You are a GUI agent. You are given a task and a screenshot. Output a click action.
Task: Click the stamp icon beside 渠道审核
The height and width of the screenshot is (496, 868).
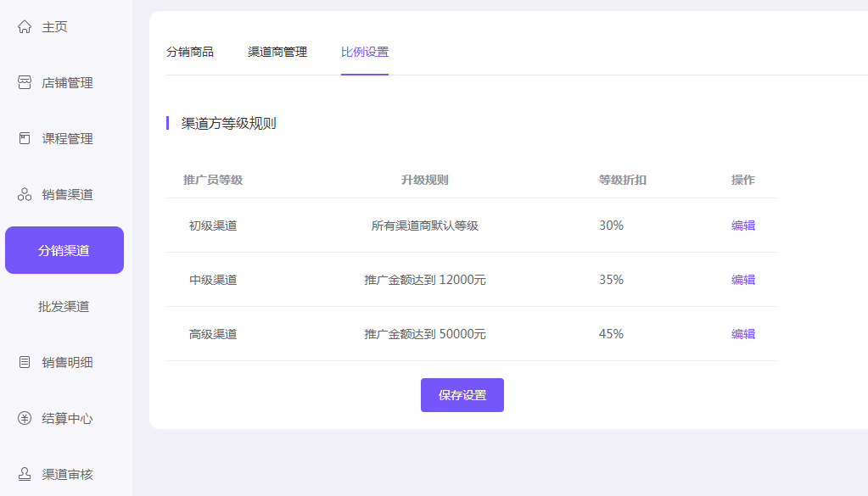pos(25,475)
